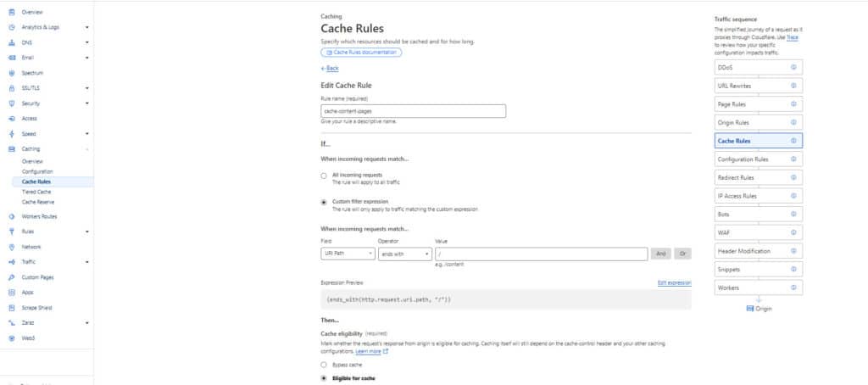Open Caching Configuration submenu item
The width and height of the screenshot is (868, 385).
37,172
